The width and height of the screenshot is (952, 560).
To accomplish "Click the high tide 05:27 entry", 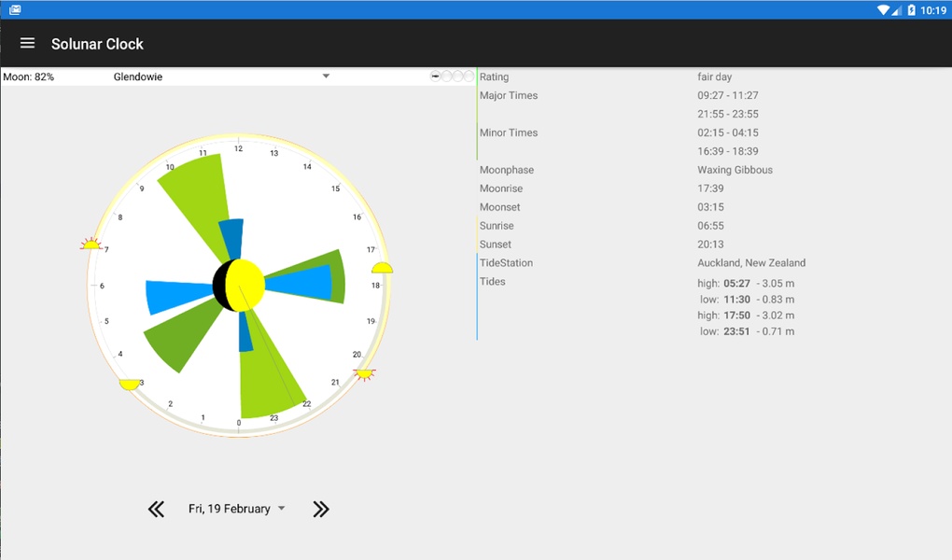I will pos(746,284).
